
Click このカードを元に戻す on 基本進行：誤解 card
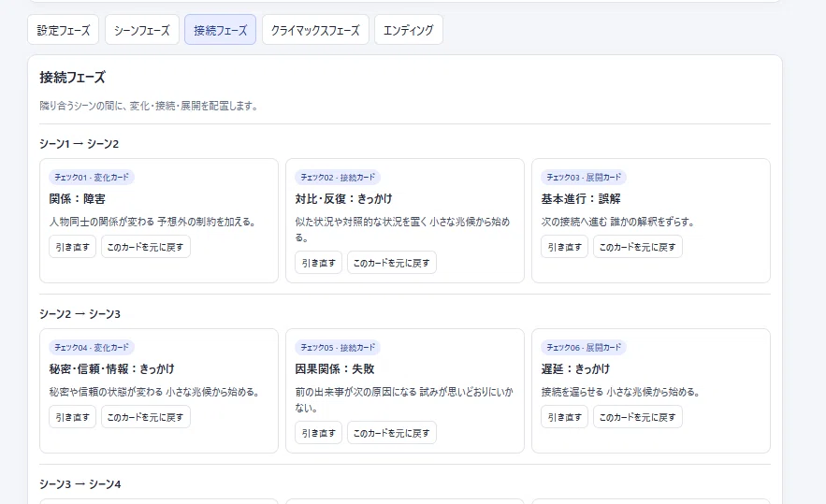click(x=638, y=247)
